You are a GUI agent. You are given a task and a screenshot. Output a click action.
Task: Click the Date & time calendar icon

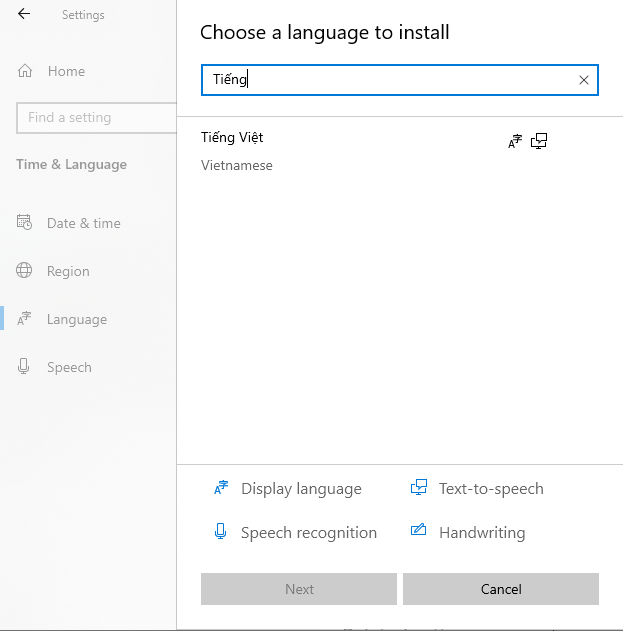pyautogui.click(x=24, y=223)
